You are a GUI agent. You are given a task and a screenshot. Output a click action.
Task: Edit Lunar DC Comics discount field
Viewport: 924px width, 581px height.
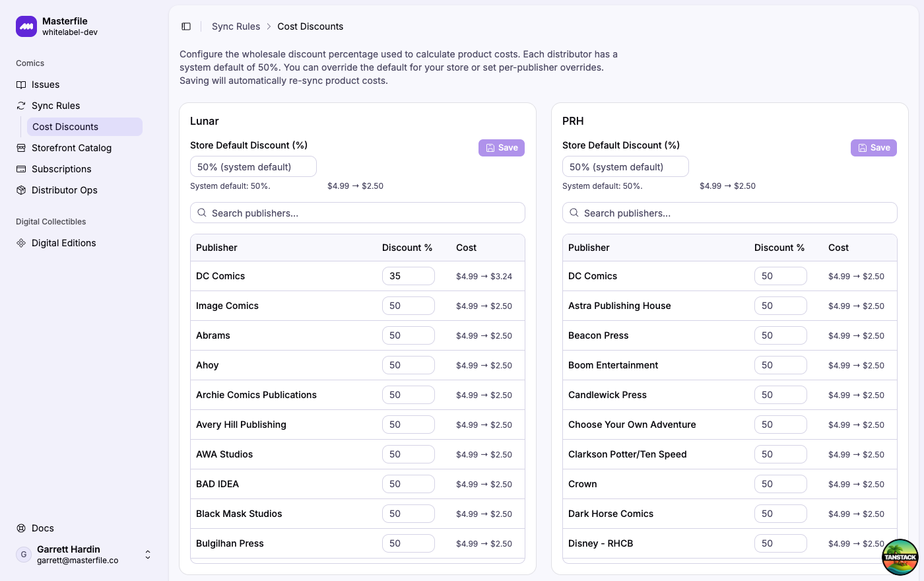pyautogui.click(x=409, y=276)
